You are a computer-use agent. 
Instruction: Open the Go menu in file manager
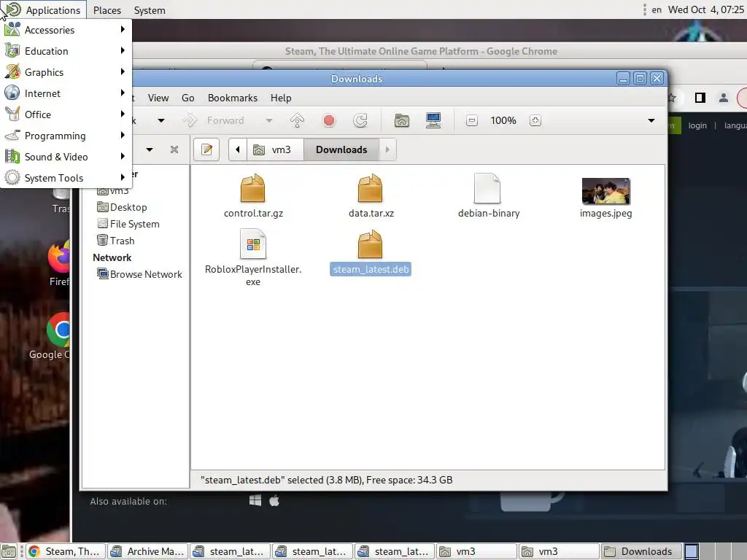click(x=187, y=98)
